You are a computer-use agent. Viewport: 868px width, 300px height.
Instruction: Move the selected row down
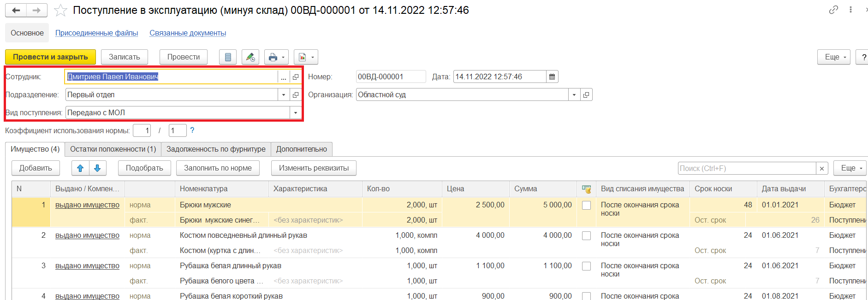click(97, 168)
